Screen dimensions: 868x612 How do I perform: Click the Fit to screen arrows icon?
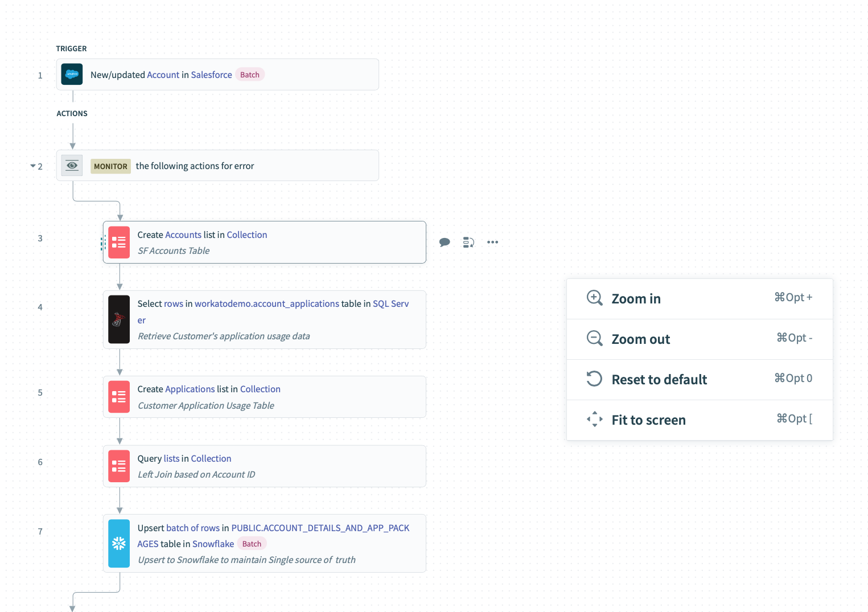[x=594, y=419]
